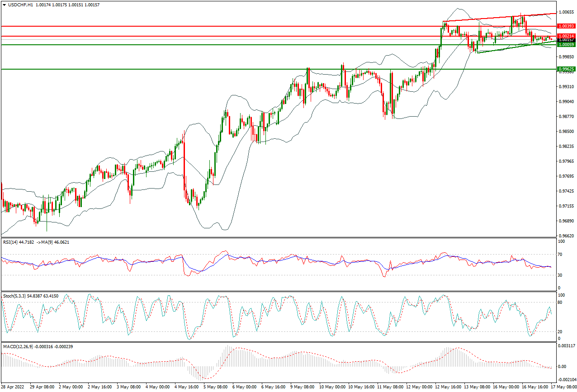Click 0.96890 on the price axis
Screen dimensions: 577x392
pos(566,221)
